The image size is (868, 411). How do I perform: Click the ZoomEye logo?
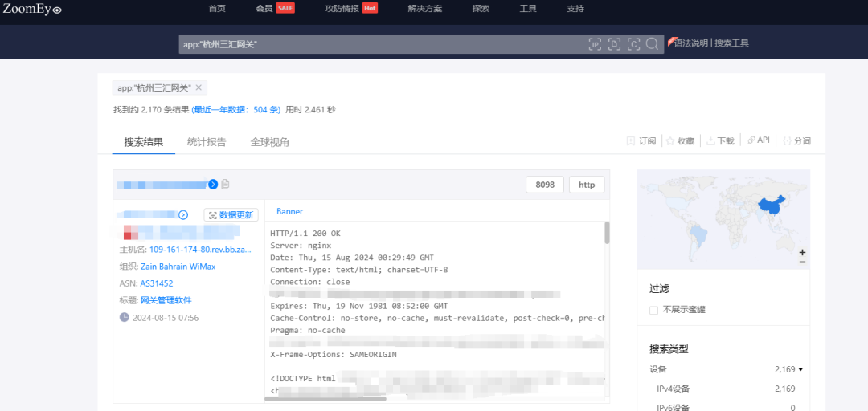(32, 8)
